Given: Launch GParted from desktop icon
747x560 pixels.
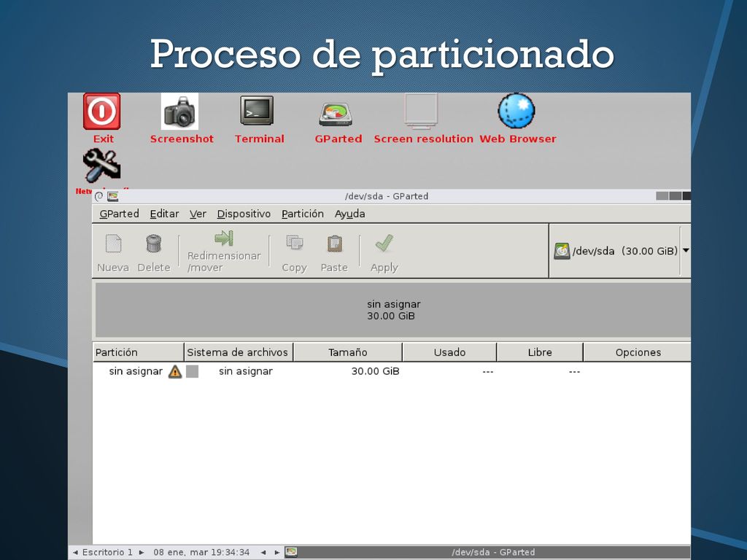Looking at the screenshot, I should pos(336,114).
